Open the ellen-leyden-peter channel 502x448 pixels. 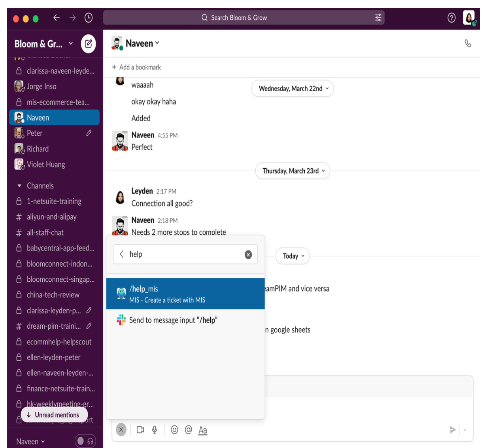tap(54, 357)
